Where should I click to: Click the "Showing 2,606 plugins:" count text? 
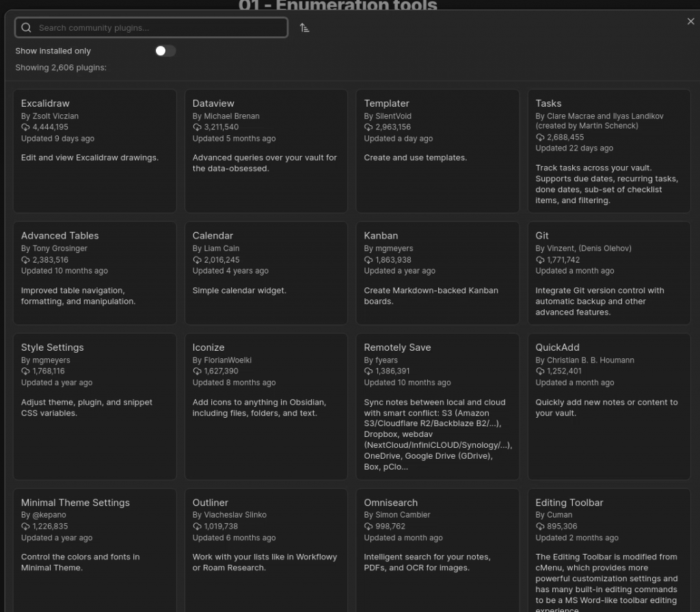61,68
